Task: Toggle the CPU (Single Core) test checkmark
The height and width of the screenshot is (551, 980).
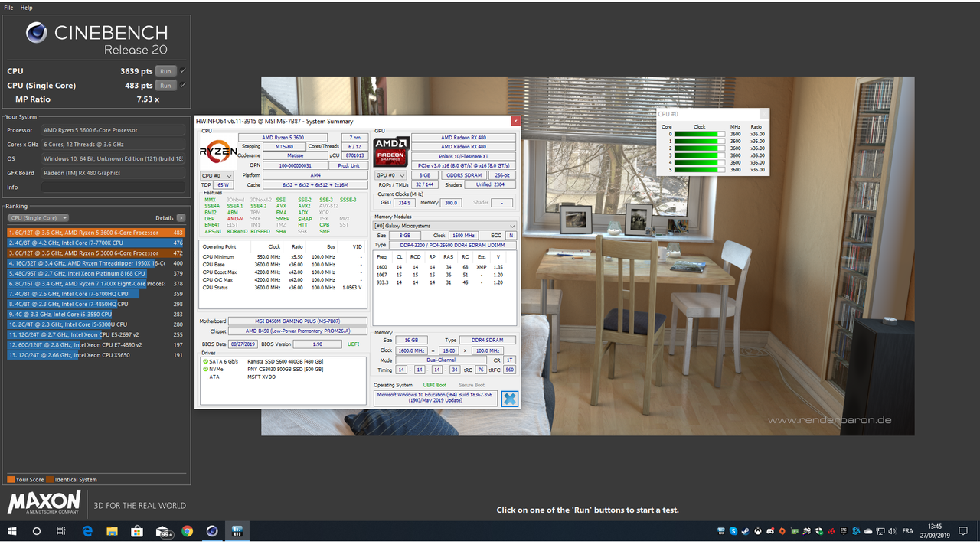Action: coord(182,86)
